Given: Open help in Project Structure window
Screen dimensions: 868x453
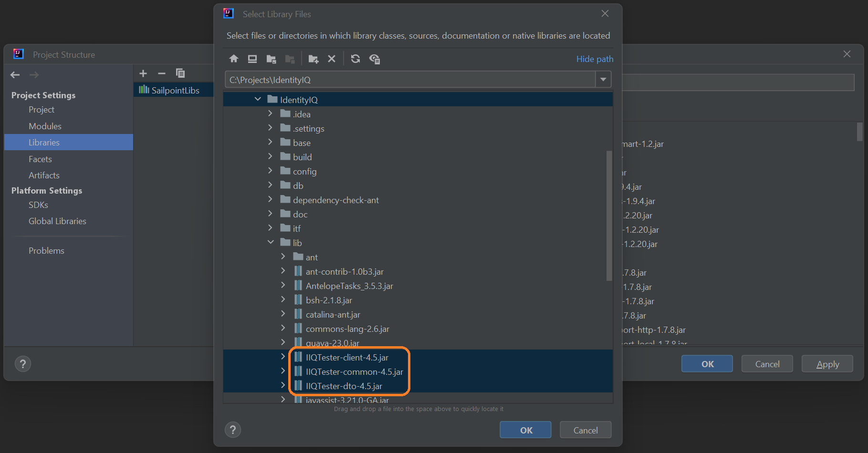Looking at the screenshot, I should (x=23, y=364).
